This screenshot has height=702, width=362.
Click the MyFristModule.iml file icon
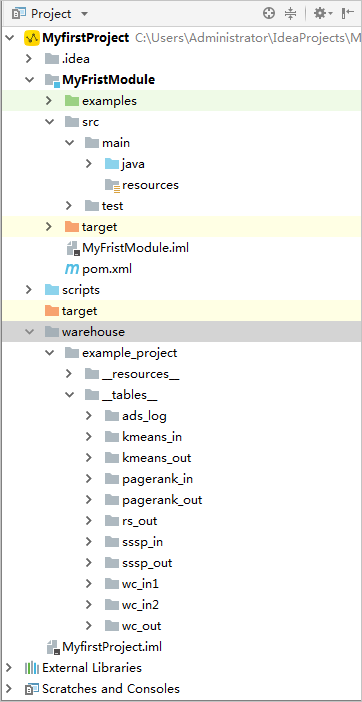point(73,248)
